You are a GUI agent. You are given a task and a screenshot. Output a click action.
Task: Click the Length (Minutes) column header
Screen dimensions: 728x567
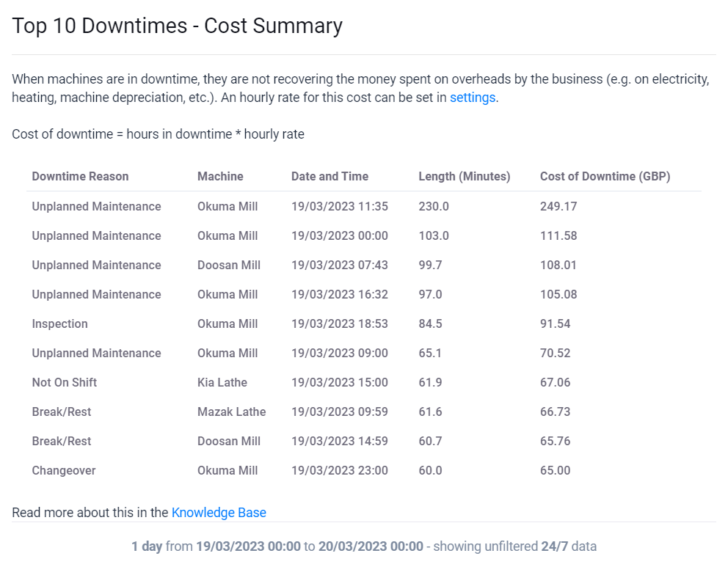tap(465, 176)
